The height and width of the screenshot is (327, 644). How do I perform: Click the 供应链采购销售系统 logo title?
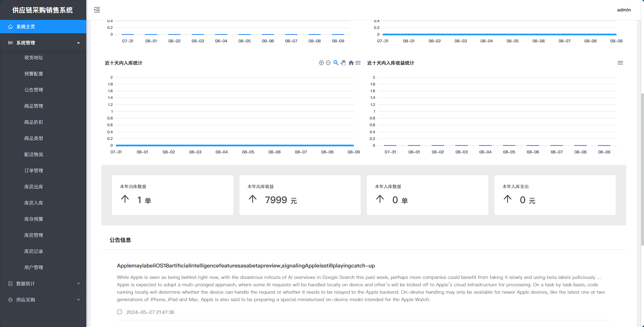(x=43, y=10)
